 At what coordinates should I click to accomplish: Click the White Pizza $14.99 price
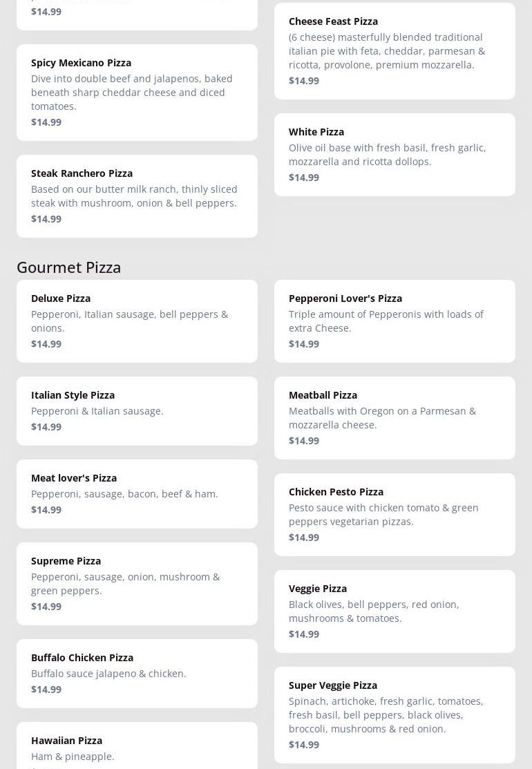[x=304, y=178]
